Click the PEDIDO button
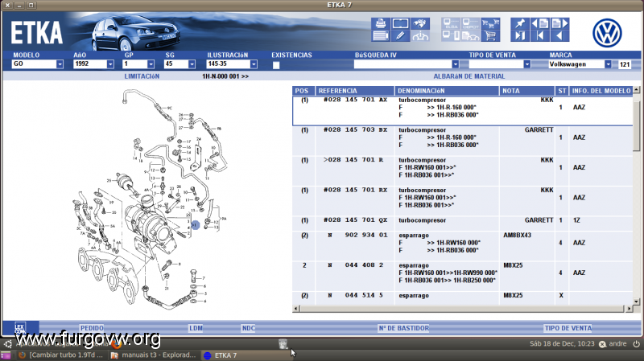The height and width of the screenshot is (361, 644). tap(92, 328)
